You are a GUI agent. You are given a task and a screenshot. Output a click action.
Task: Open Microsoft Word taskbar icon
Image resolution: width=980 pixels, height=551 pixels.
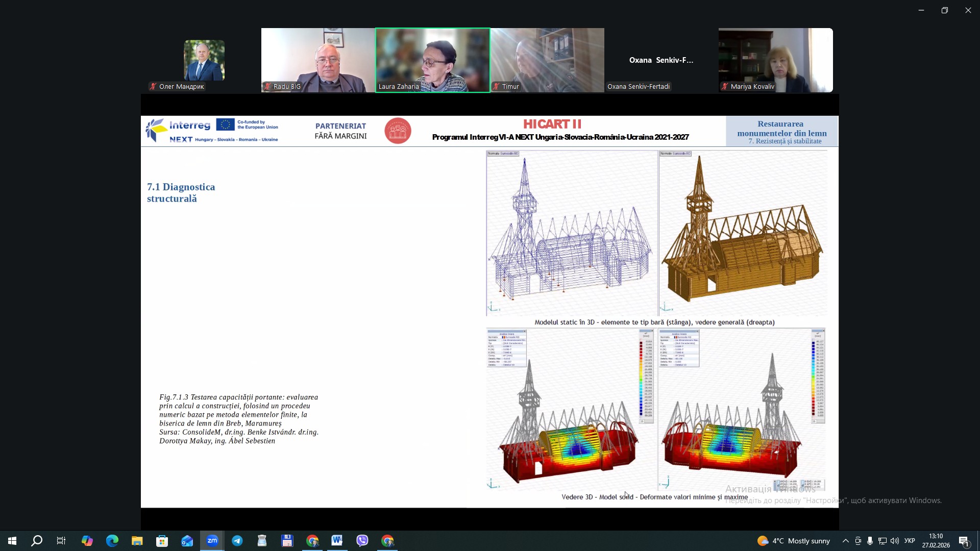click(x=337, y=541)
